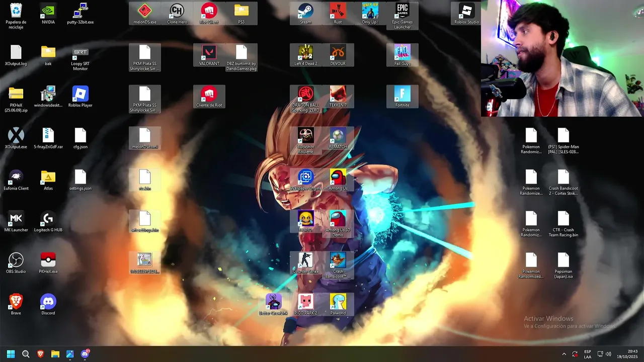
Task: Open File Explorer from the taskbar
Action: (x=55, y=354)
